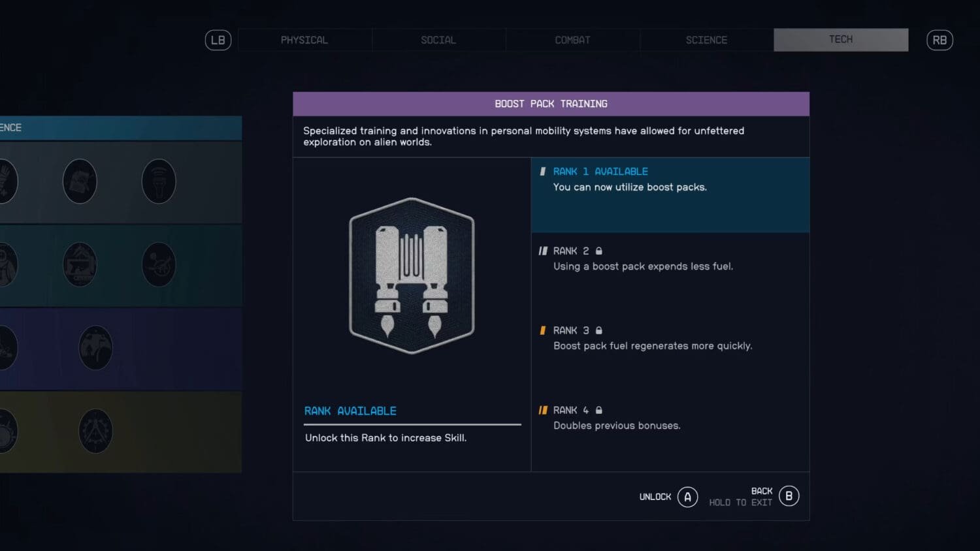Select the weapon engineering pistol skill icon
Screen dimensions: 980x551
click(80, 264)
